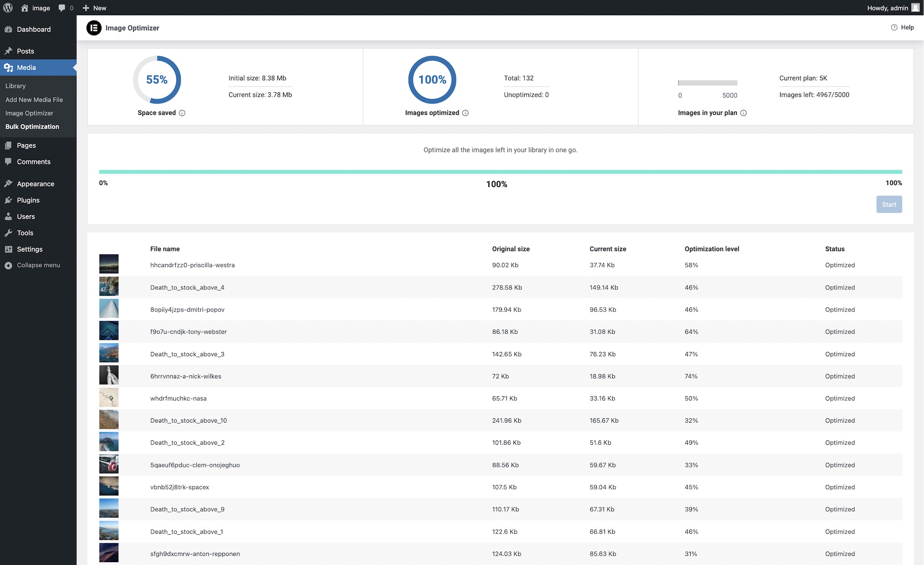Click the Death_to_stock_above_4 image thumbnail

(x=108, y=286)
